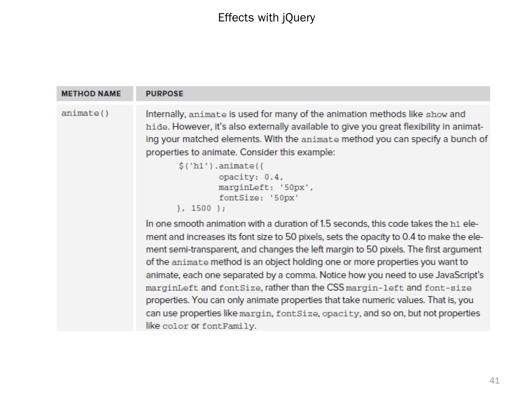532x399 pixels.
Task: Click the "fontFamily" inline code at the end
Action: (x=228, y=326)
